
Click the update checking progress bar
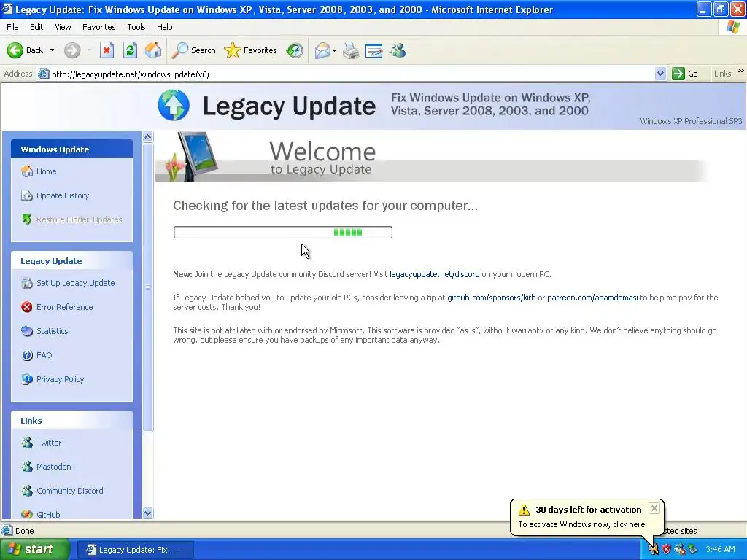pos(283,233)
